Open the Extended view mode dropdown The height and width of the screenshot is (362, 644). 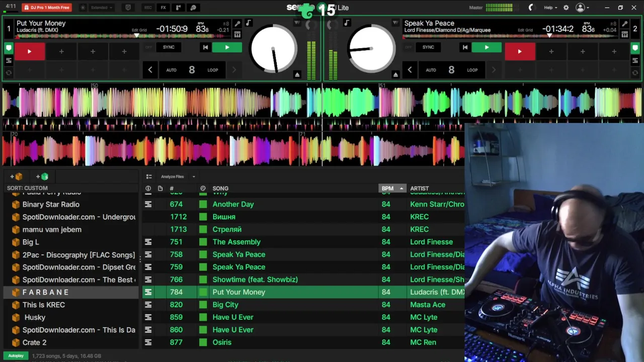102,8
